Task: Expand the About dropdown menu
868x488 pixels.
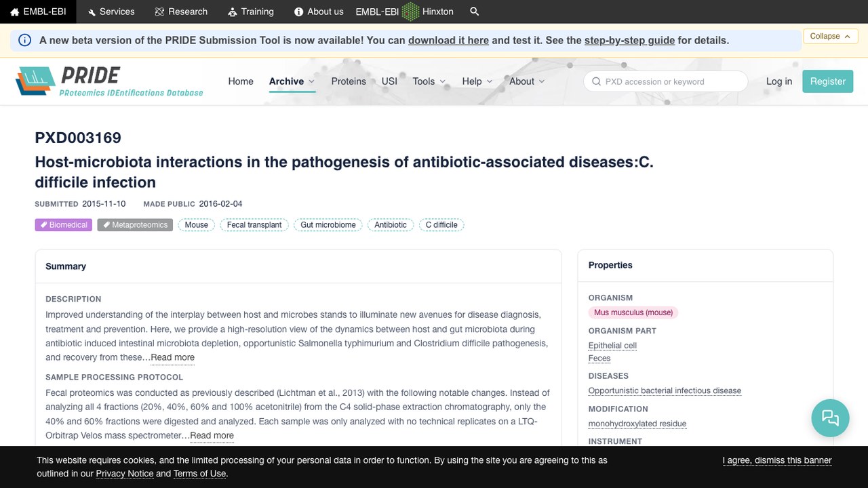Action: 527,81
